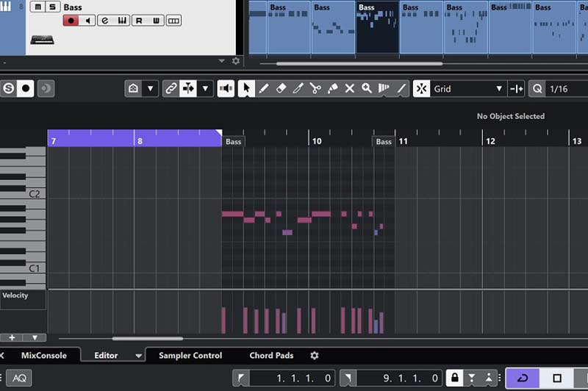Mute the Bass track
The height and width of the screenshot is (391, 588).
[x=37, y=7]
